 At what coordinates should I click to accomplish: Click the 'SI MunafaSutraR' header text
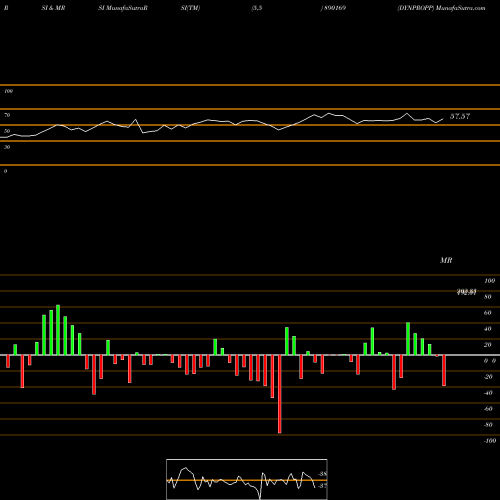point(123,8)
